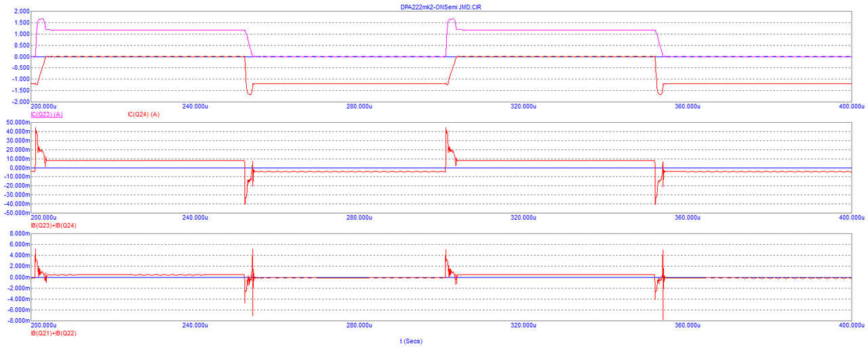Click the 8.000m y-axis value
Image resolution: width=868 pixels, height=352 pixels.
(x=19, y=233)
